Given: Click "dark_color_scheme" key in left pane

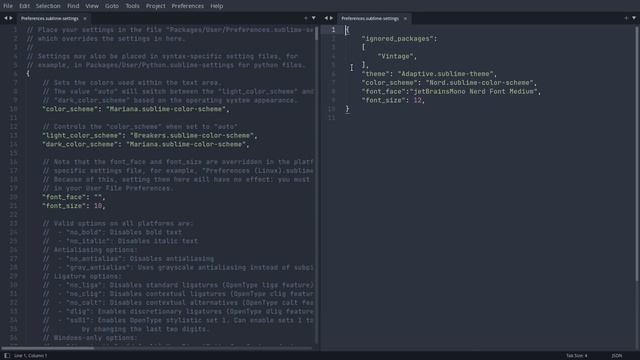Looking at the screenshot, I should pyautogui.click(x=80, y=144).
